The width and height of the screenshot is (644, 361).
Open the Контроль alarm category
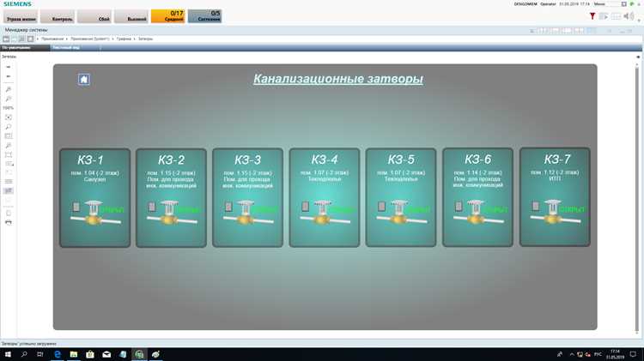coord(58,16)
